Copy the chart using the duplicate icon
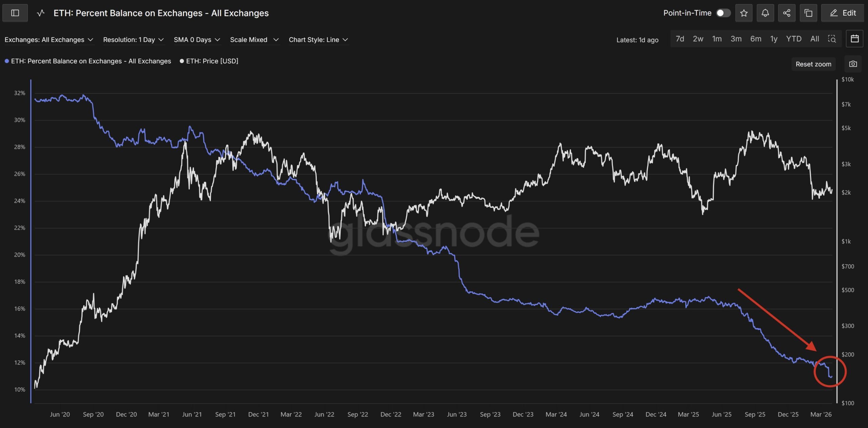The image size is (868, 428). pyautogui.click(x=809, y=13)
